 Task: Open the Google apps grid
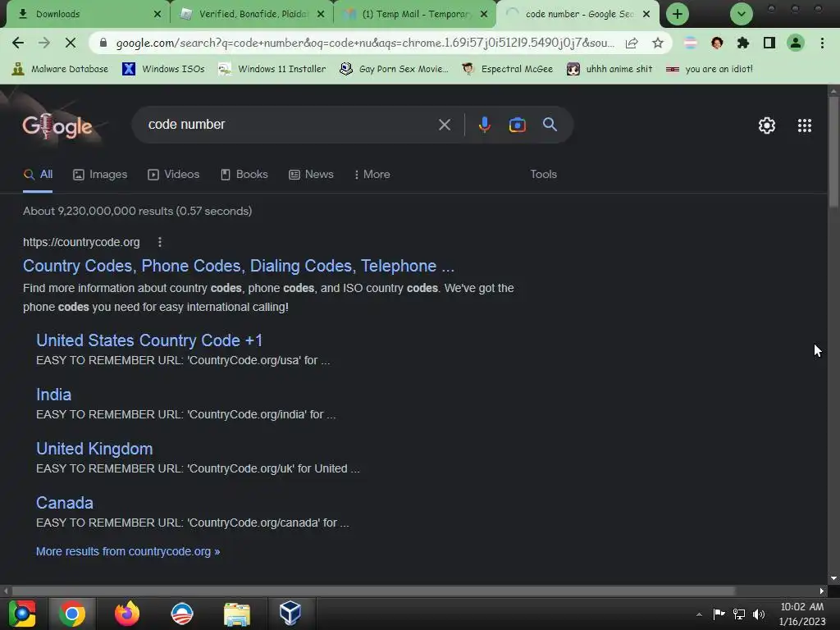click(x=804, y=126)
